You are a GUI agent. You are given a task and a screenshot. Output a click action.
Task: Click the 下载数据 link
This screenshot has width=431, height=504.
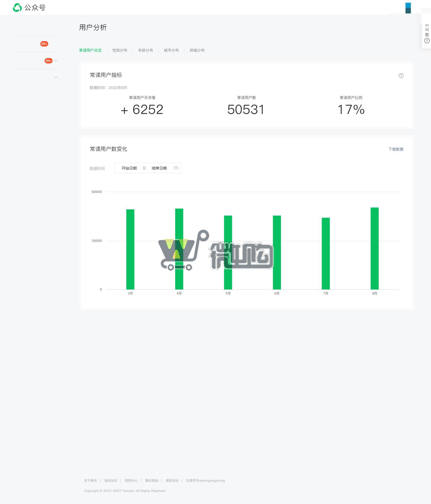coord(396,149)
